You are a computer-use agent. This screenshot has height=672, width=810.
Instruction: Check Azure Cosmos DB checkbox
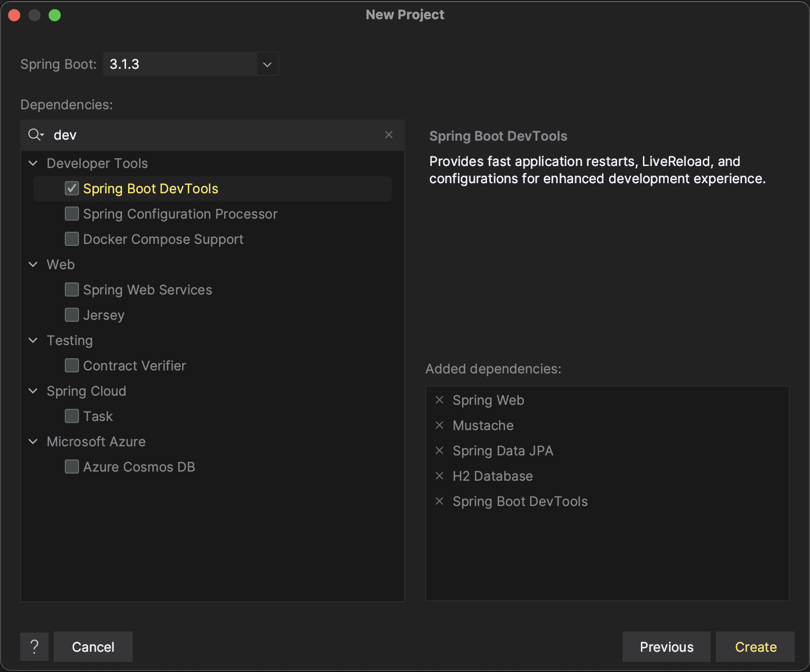point(72,467)
